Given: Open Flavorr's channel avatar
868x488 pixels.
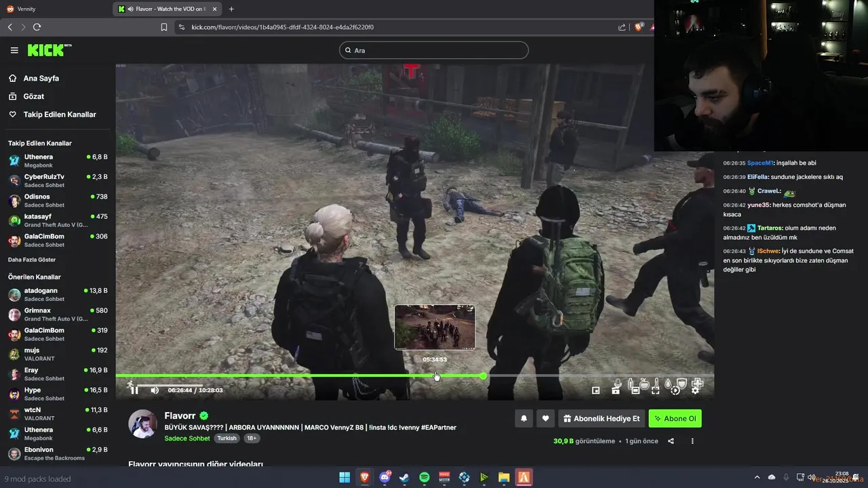Looking at the screenshot, I should 143,424.
